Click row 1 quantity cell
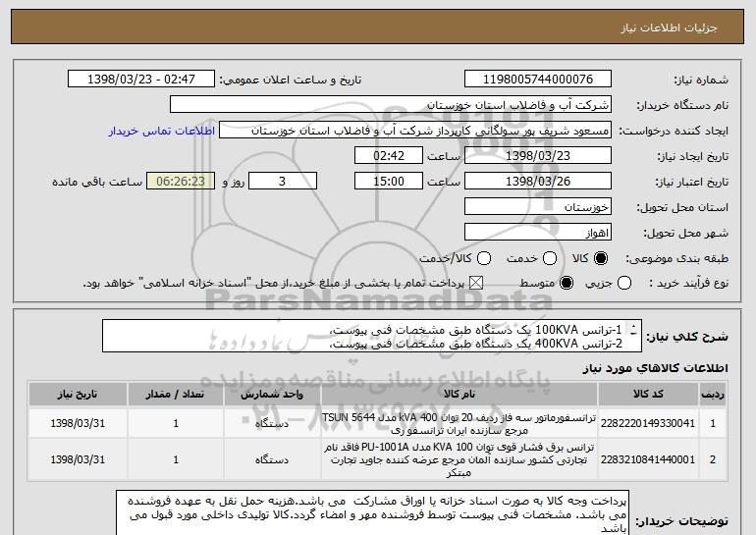Viewport: 756px width, 535px height. click(176, 423)
